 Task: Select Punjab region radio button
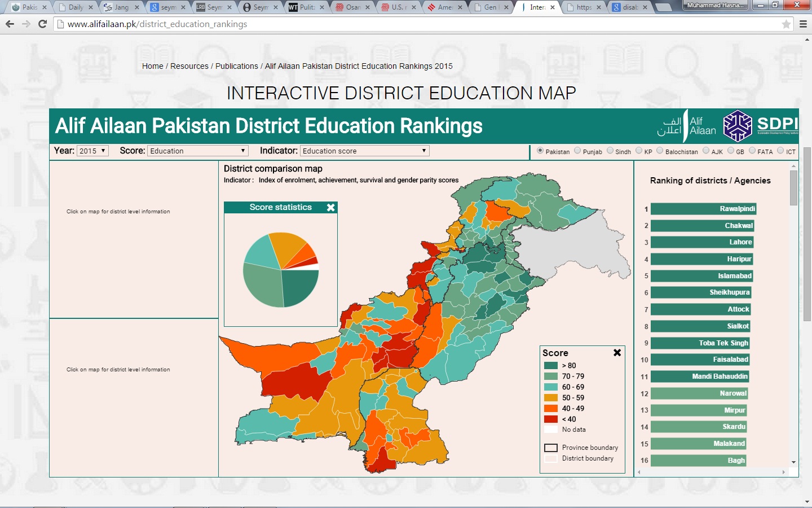pos(577,151)
